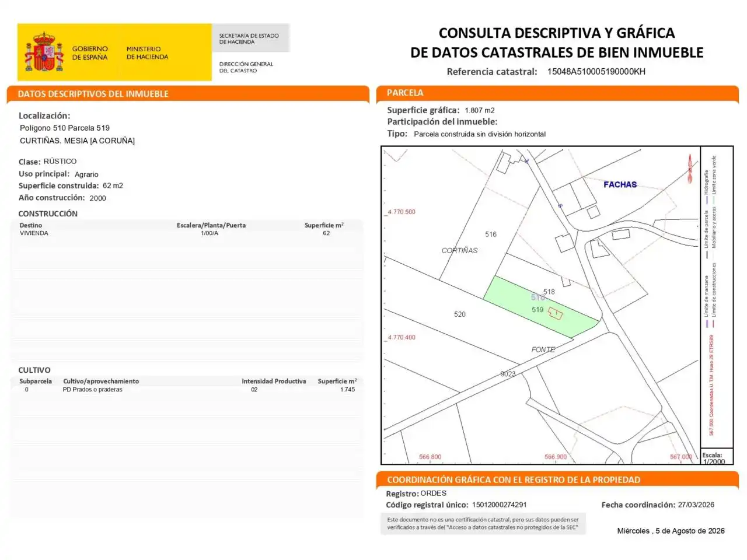Image resolution: width=747 pixels, height=560 pixels.
Task: Select the "VIVIENDA" table cell
Action: point(34,233)
